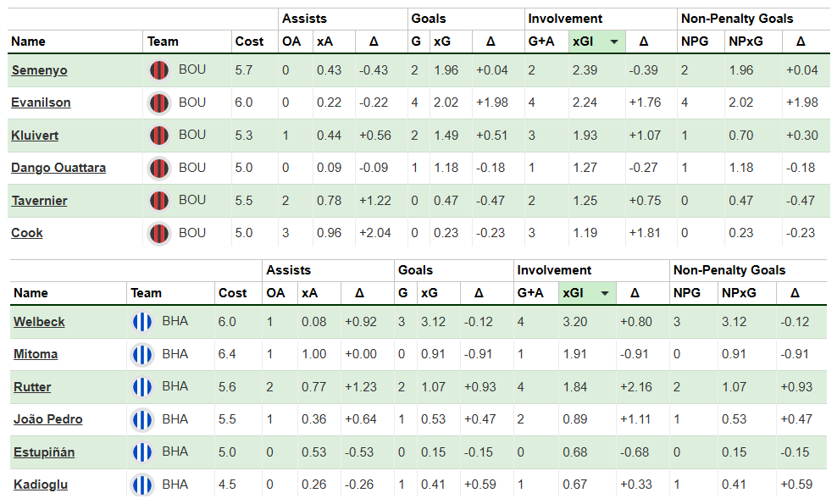Select the Kluivert player name
837x504 pixels.
[x=35, y=136]
